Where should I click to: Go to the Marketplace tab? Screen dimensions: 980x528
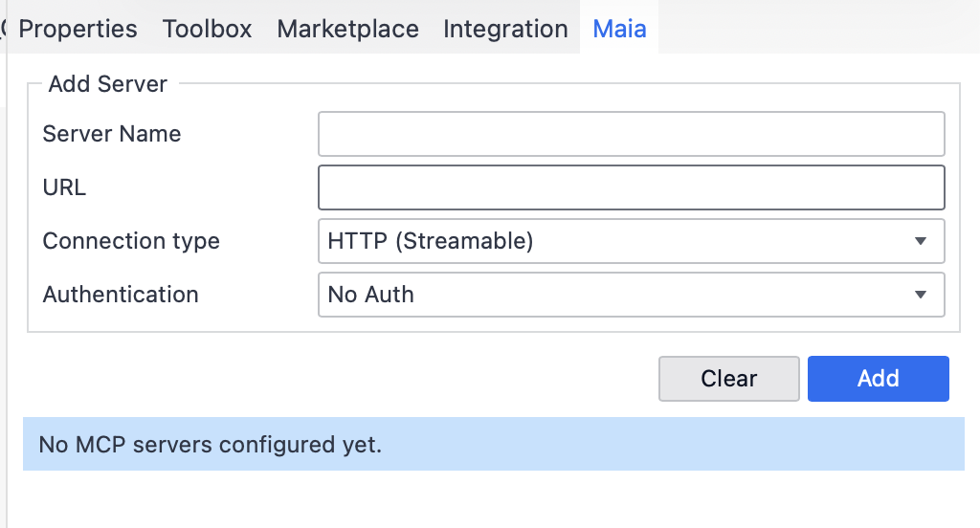(347, 29)
